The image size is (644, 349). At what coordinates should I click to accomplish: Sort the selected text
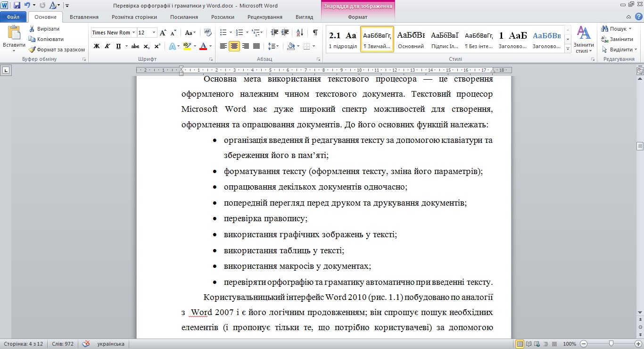tap(300, 33)
